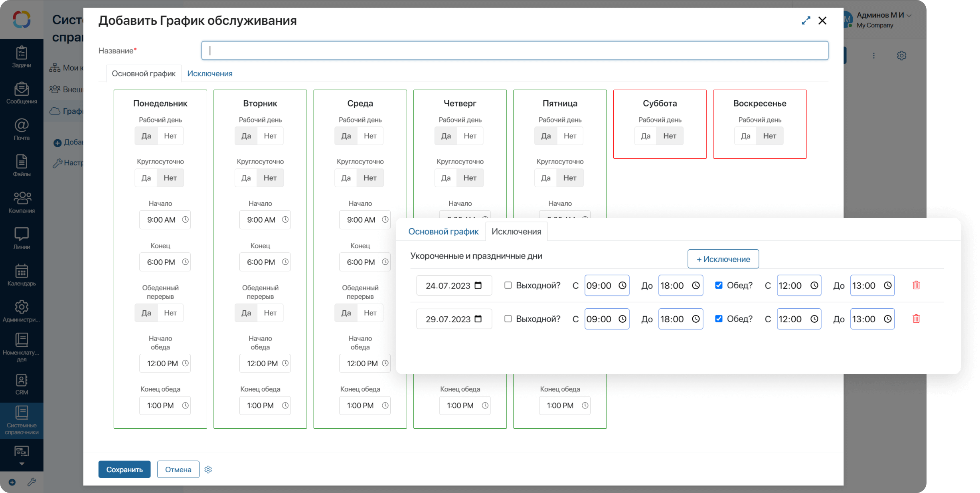Focus the Название input field
This screenshot has height=493, width=980.
coord(515,51)
